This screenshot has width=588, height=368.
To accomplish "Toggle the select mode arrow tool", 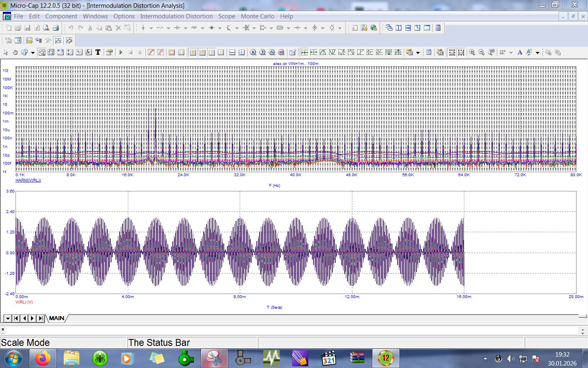I will [6, 52].
